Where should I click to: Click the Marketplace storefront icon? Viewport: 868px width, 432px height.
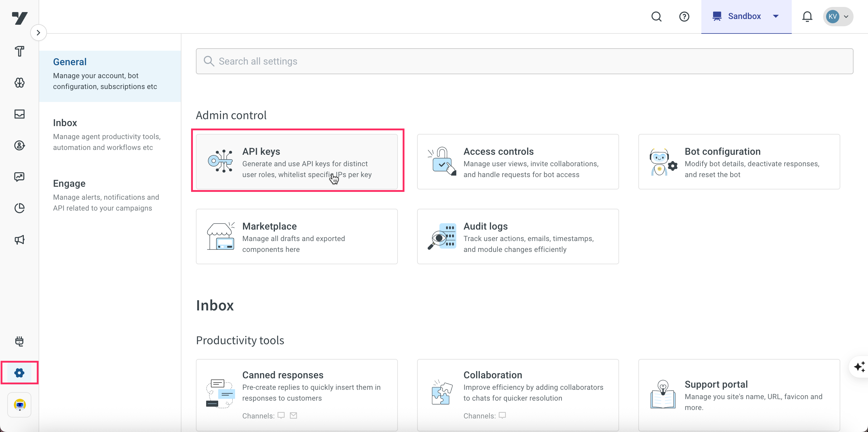click(x=221, y=236)
